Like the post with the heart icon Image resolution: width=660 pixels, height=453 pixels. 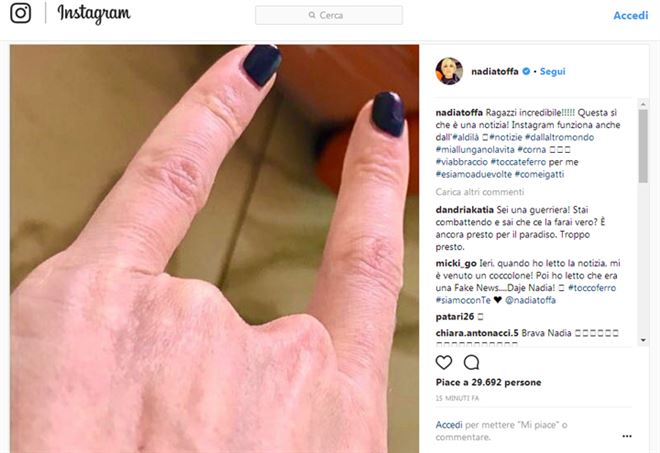(444, 362)
